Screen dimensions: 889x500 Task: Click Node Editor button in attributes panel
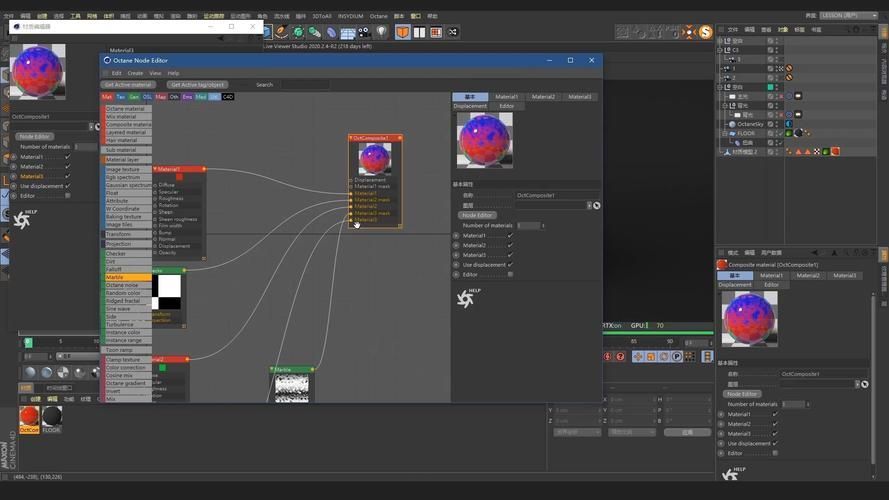click(x=742, y=393)
